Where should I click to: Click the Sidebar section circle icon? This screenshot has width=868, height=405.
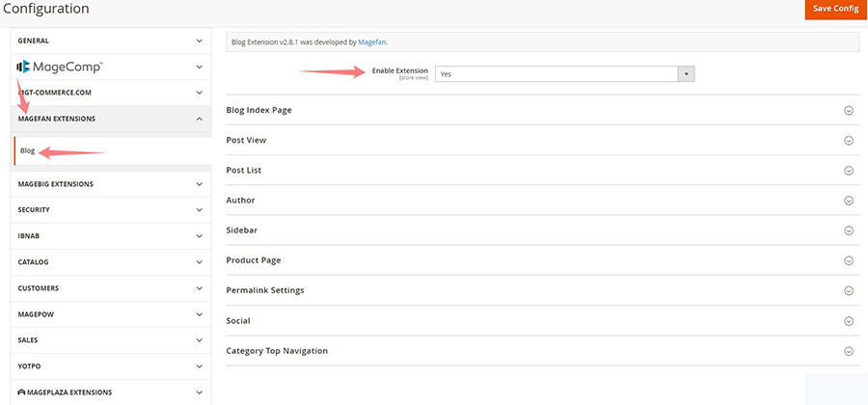click(849, 230)
